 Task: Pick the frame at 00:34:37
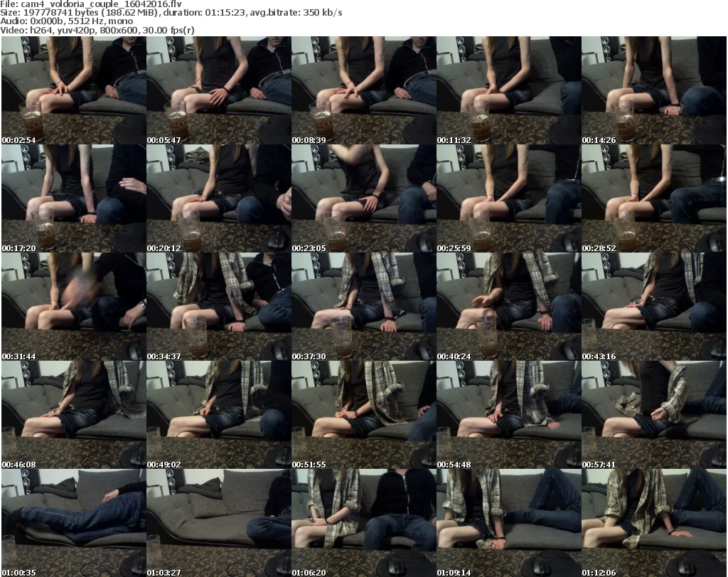[219, 307]
